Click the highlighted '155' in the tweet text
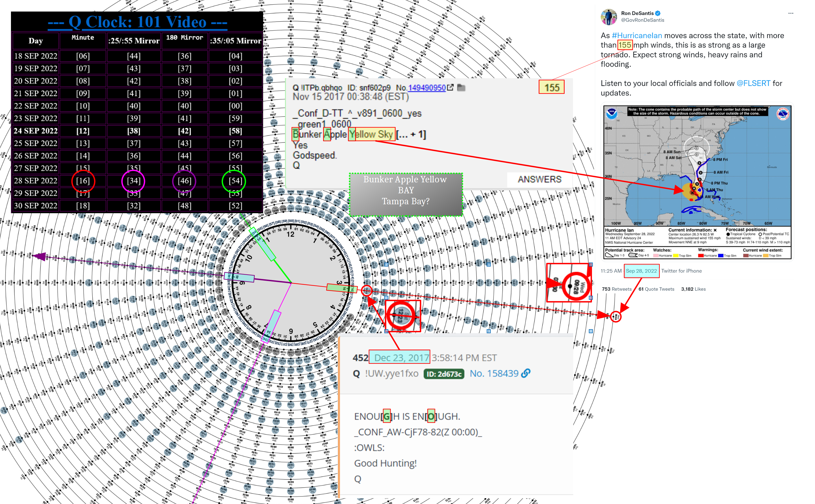The image size is (815, 504). [625, 45]
